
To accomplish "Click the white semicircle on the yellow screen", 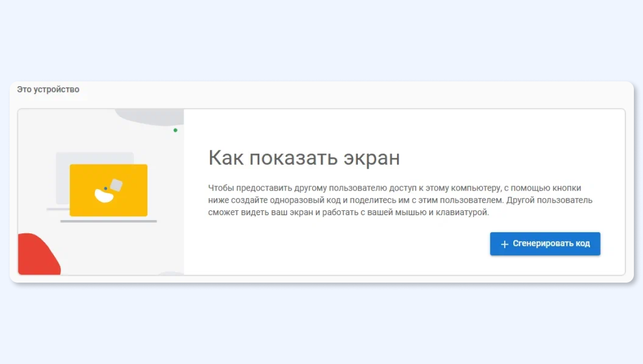I will coord(103,196).
